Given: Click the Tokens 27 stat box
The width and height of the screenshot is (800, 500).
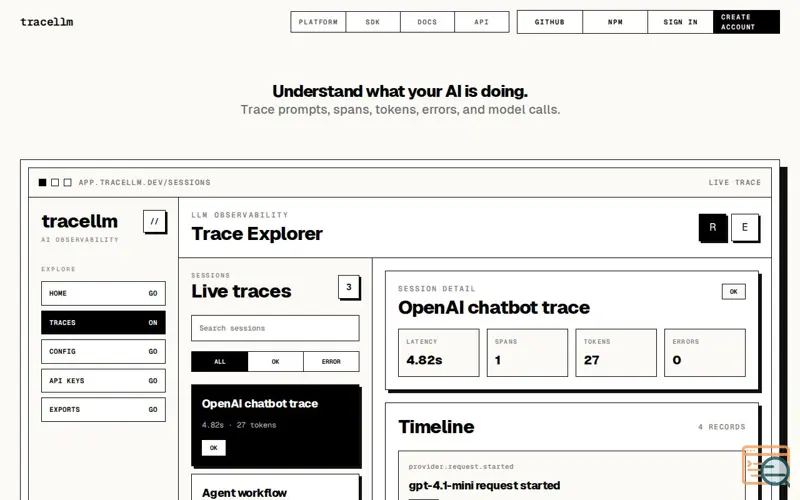Looking at the screenshot, I should click(x=616, y=353).
